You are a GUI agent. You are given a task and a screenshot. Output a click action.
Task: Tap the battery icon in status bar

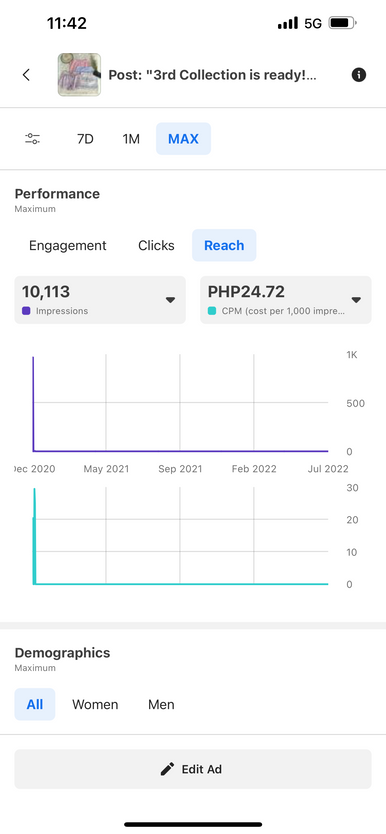click(x=343, y=23)
